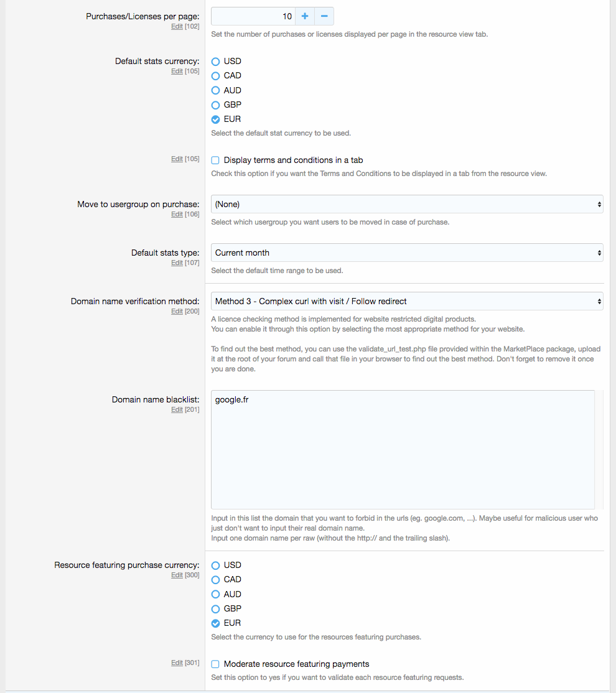Select AUD as resource featuring purchase currency

[x=216, y=595]
